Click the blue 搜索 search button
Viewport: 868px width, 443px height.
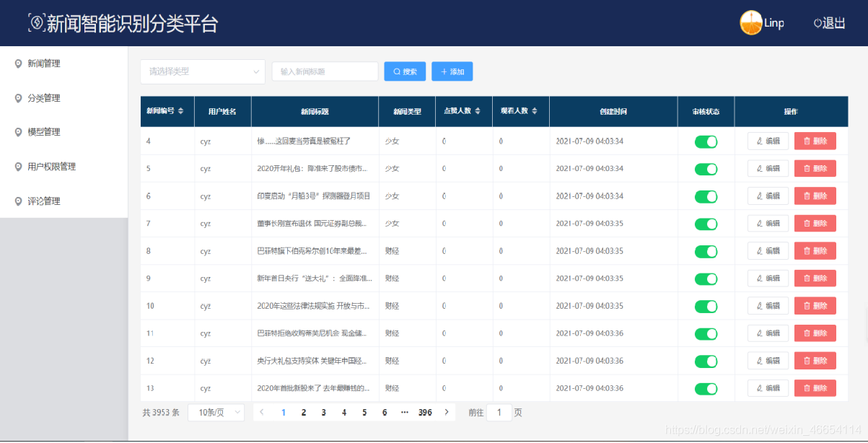click(405, 71)
